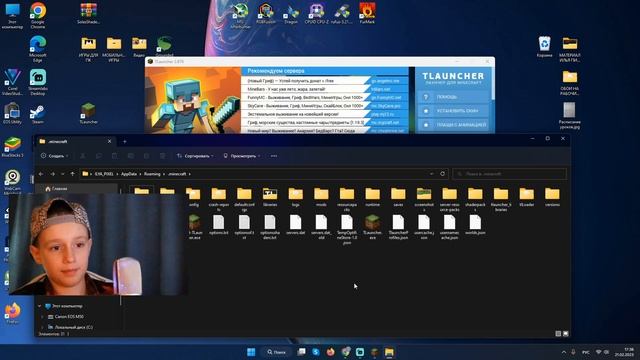Viewport: 640px width, 360px height.
Task: Expand Локальный диск (C:) tree node
Action: point(42,327)
